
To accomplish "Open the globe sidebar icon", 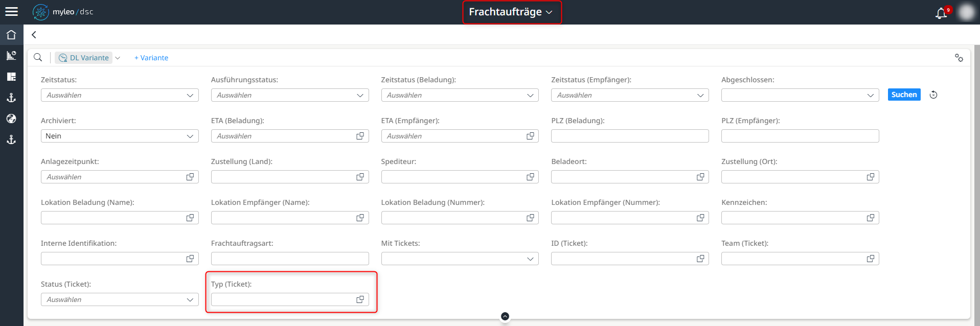I will point(11,119).
